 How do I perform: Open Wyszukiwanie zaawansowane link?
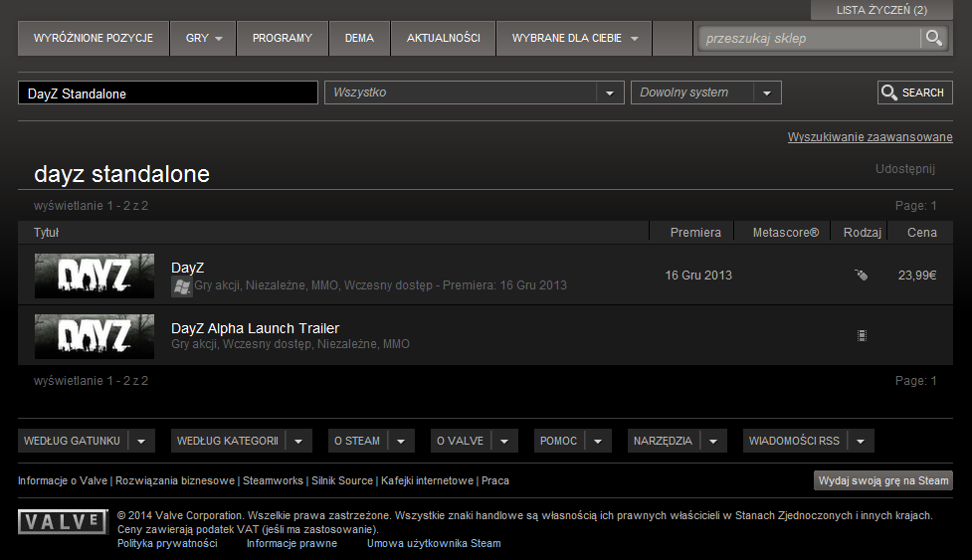coord(870,137)
